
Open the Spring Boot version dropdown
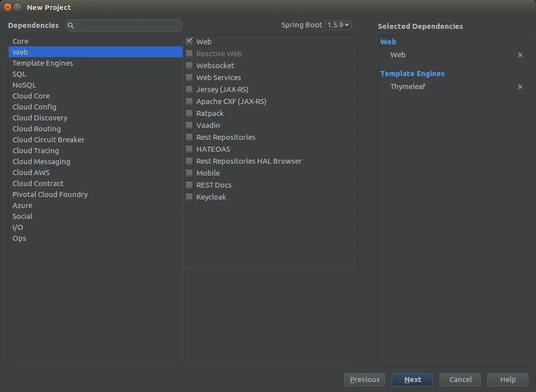coord(338,25)
